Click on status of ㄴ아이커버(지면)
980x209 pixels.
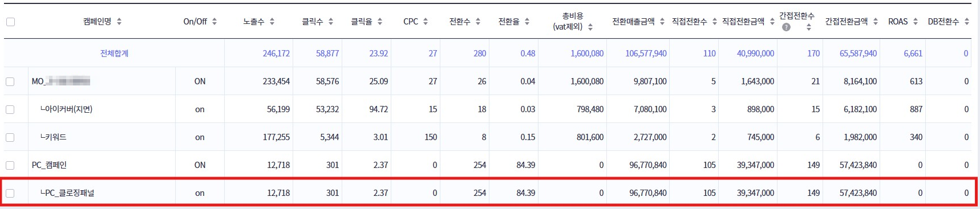tap(200, 109)
